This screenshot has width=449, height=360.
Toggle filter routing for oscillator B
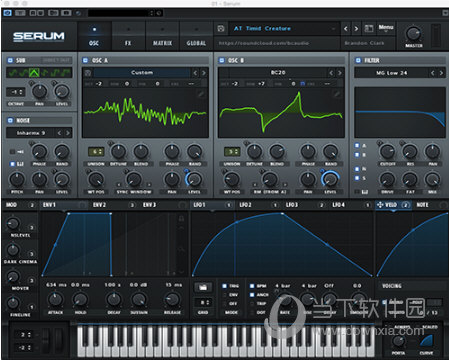click(357, 155)
